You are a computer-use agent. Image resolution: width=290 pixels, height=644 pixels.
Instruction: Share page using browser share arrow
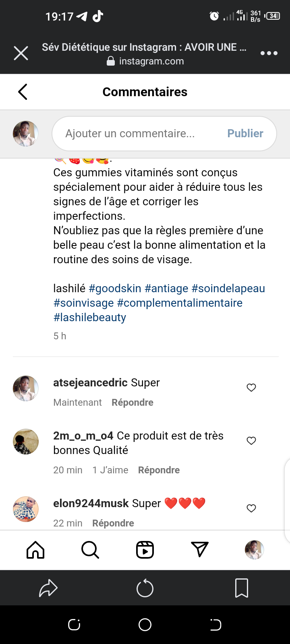click(48, 588)
